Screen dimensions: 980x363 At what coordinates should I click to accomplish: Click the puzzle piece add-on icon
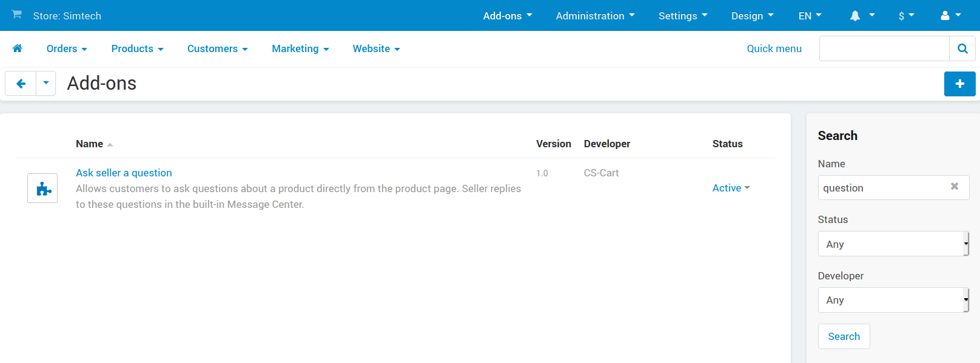42,188
